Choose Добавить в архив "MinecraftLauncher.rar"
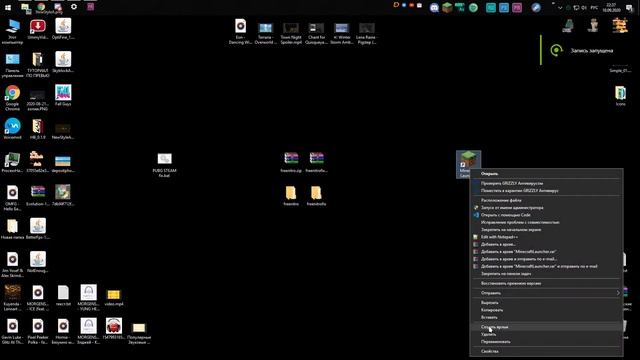The image size is (640, 360). pos(547,252)
